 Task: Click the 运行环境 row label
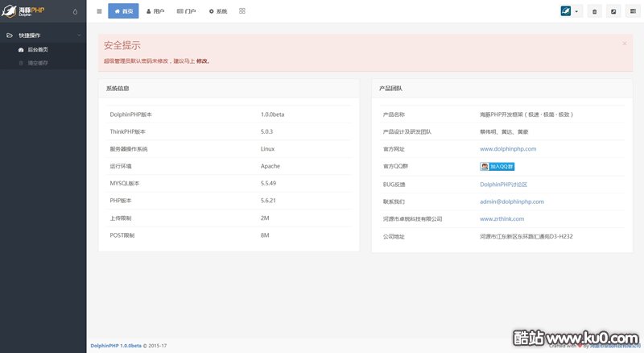pyautogui.click(x=121, y=166)
